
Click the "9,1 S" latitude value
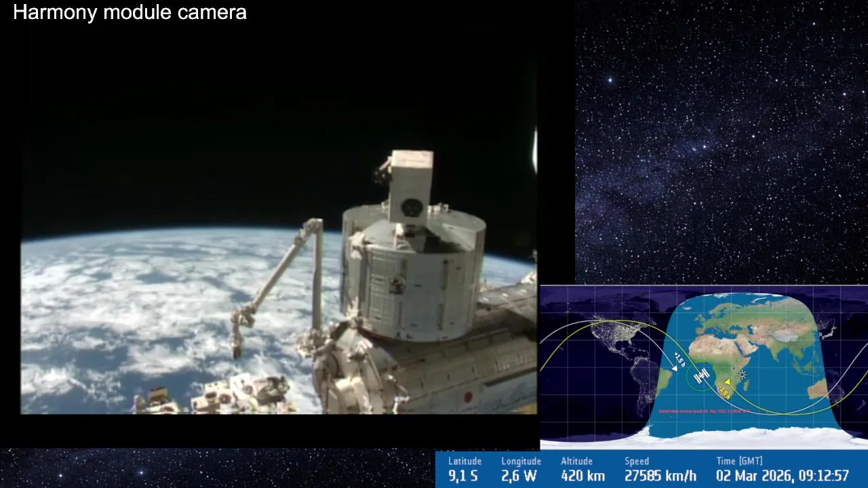coord(463,476)
